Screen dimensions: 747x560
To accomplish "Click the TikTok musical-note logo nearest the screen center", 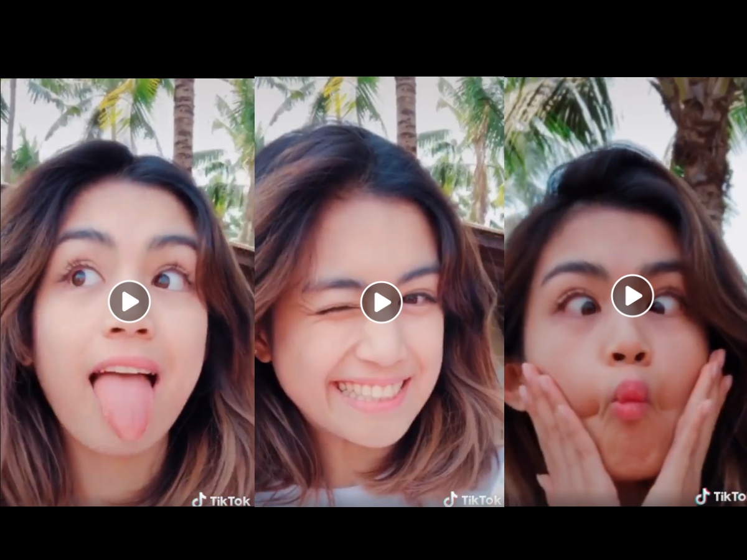I will point(448,500).
